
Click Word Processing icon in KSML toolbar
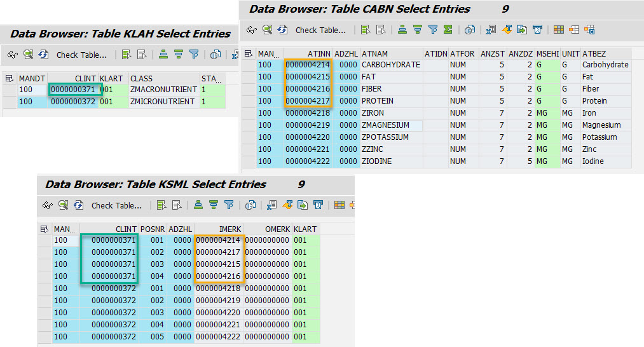287,205
